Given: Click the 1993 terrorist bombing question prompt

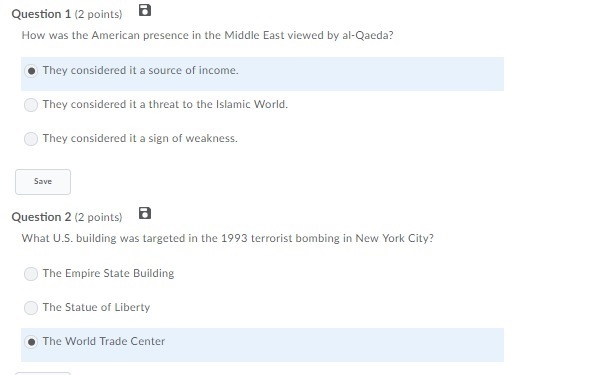Looking at the screenshot, I should [x=228, y=238].
